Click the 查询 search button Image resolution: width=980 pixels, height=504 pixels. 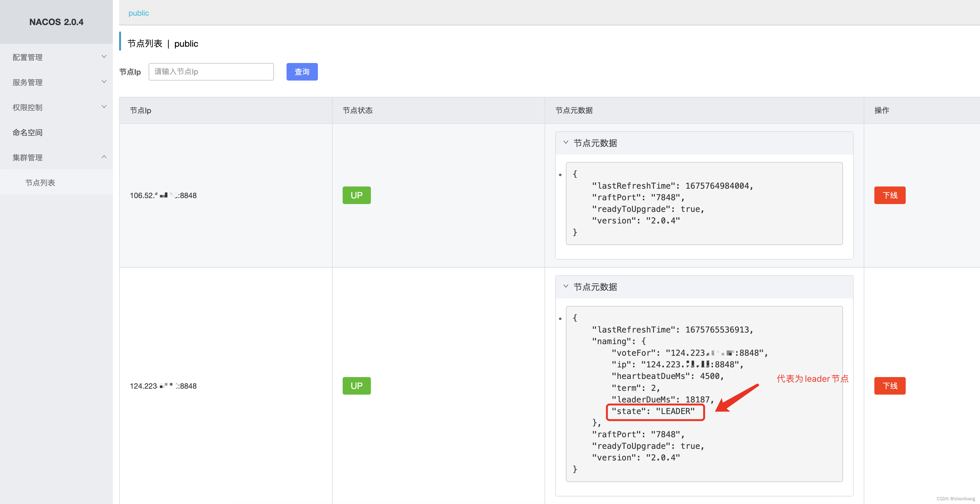point(302,72)
